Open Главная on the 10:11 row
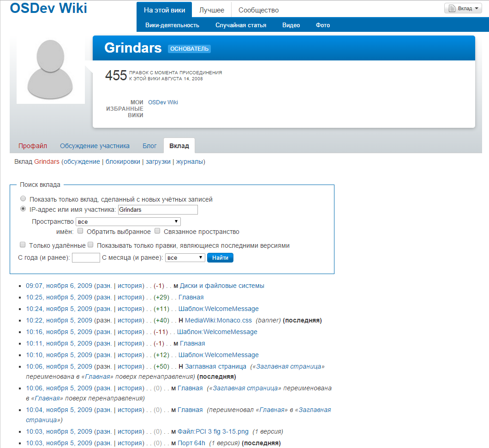 click(x=192, y=343)
